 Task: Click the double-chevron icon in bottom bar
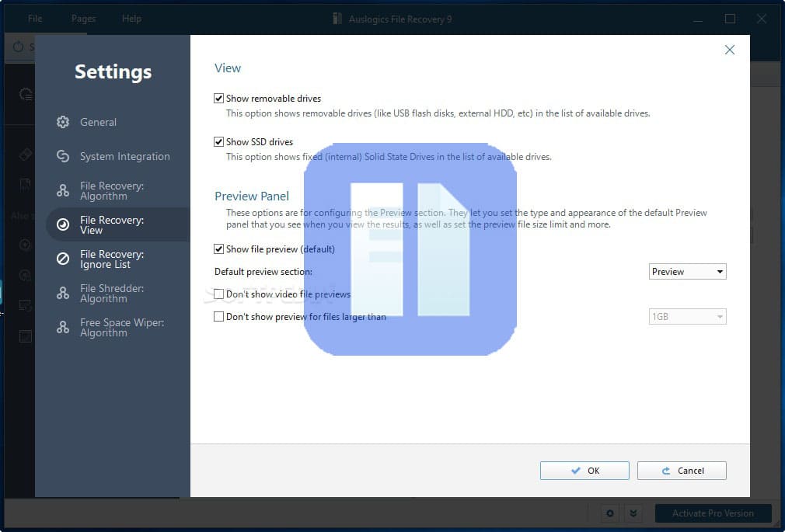click(x=633, y=513)
